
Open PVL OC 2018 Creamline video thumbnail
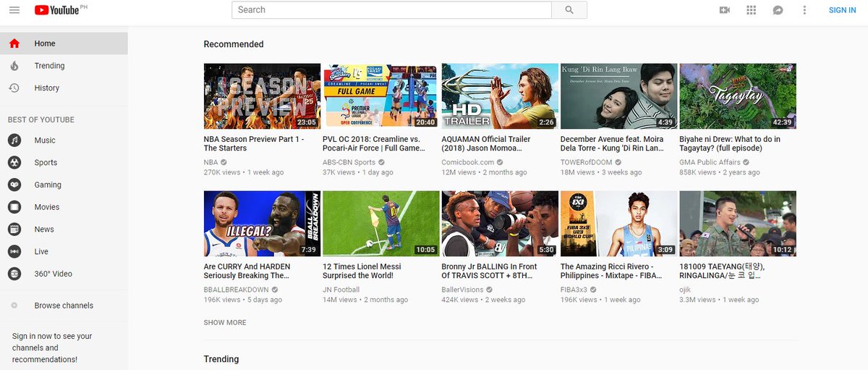(x=381, y=96)
